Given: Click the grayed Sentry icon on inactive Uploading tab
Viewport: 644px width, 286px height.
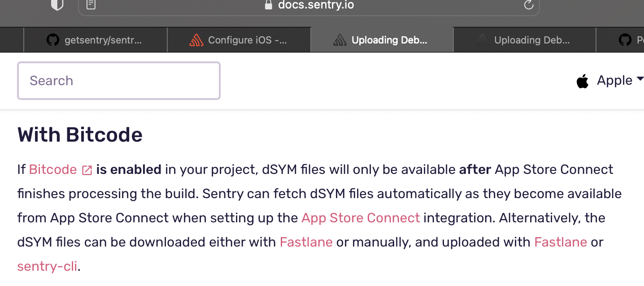Looking at the screenshot, I should pos(483,39).
